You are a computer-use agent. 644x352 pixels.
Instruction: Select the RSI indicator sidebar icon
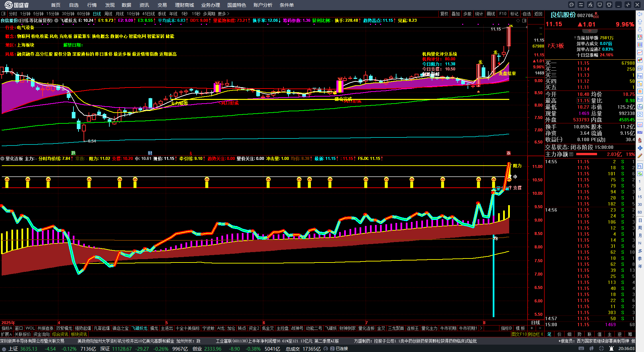tap(640, 132)
